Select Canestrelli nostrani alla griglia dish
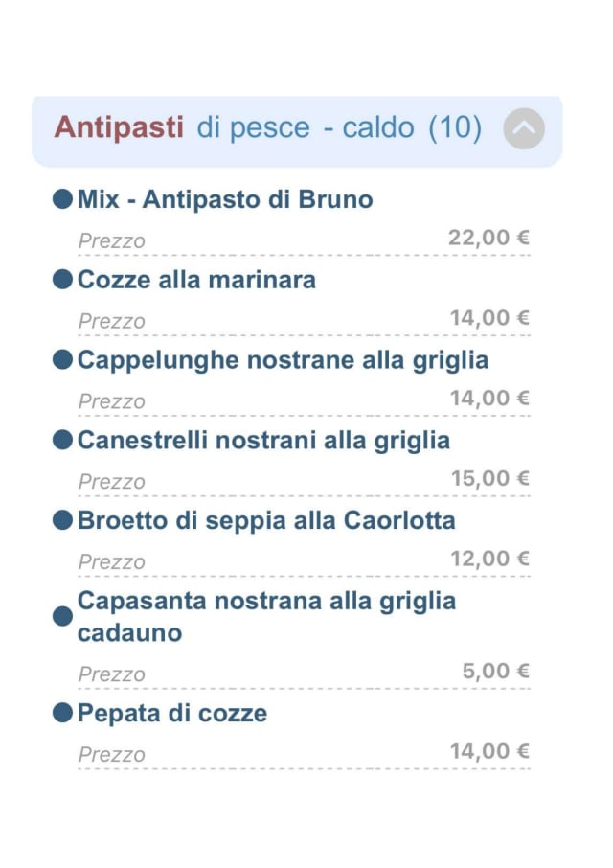This screenshot has width=613, height=868. (x=263, y=441)
